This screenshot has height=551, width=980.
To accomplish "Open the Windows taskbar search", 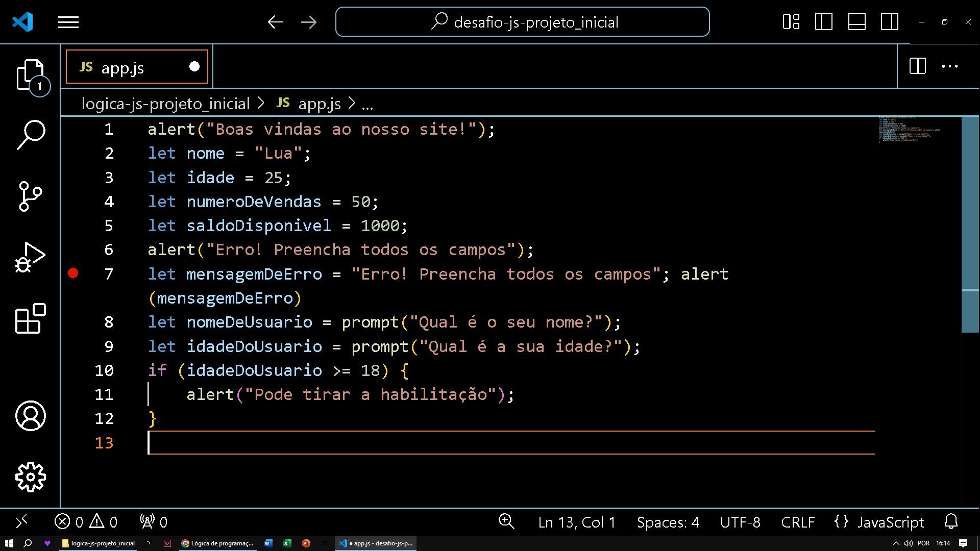I will coord(28,543).
